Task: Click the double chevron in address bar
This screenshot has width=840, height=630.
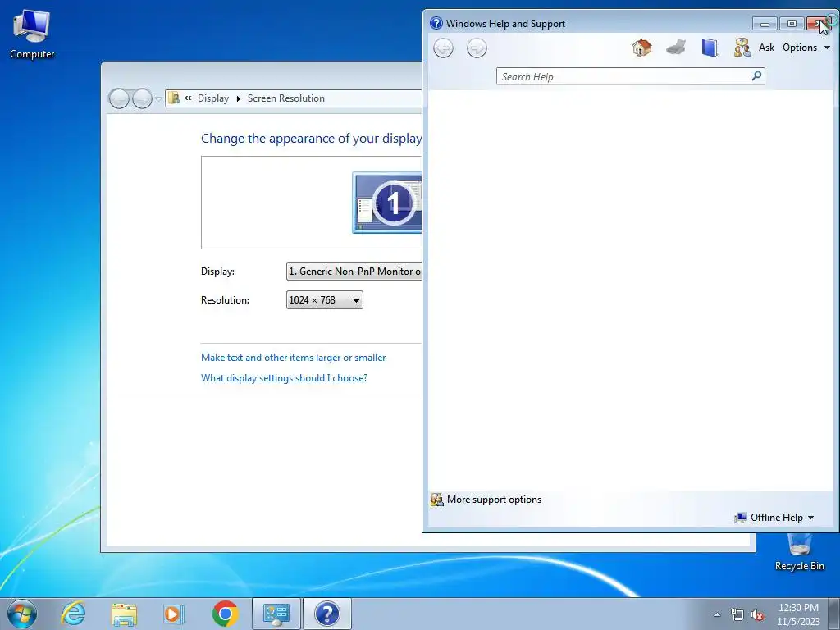Action: point(188,98)
